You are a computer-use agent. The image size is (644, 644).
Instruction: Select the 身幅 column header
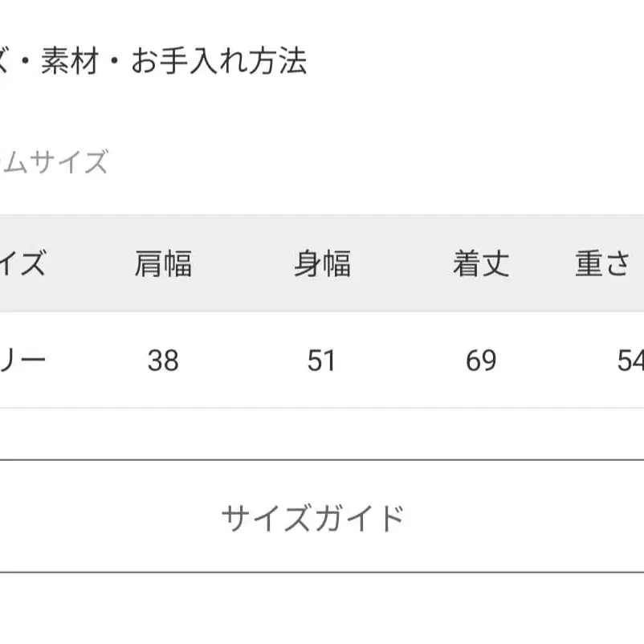pyautogui.click(x=322, y=265)
